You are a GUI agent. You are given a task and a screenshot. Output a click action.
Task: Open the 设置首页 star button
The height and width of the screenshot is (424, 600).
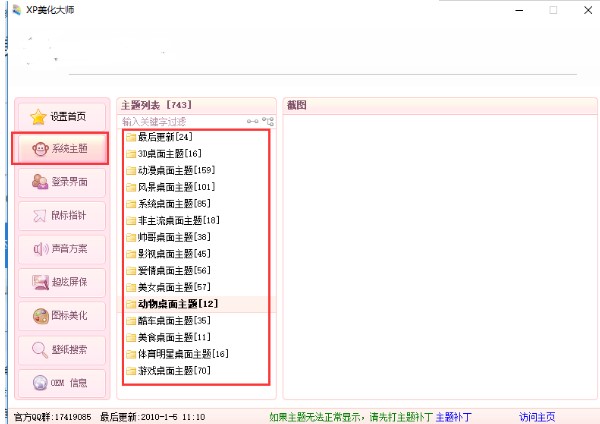(x=62, y=116)
